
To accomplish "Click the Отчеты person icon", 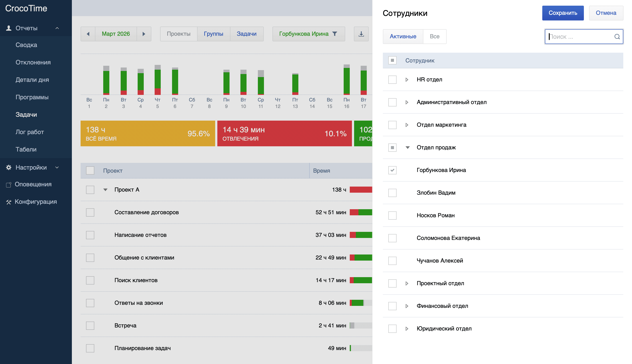I will coord(9,28).
